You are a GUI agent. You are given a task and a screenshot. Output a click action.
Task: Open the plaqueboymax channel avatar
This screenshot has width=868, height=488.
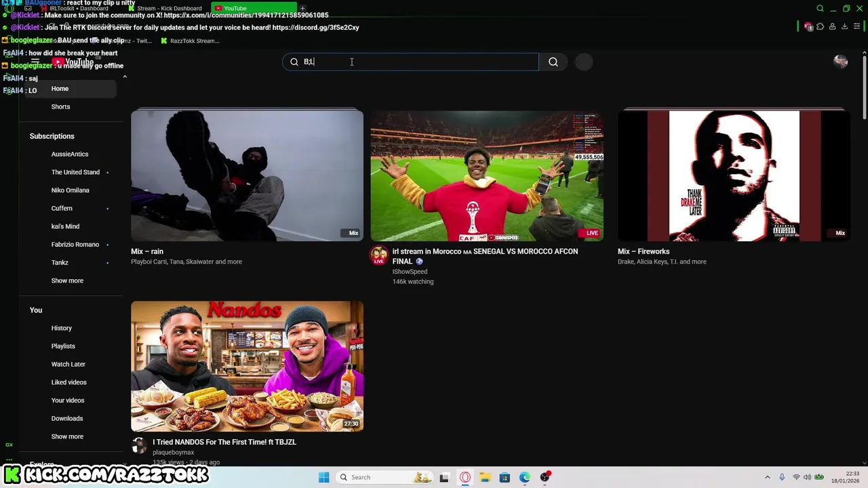tap(139, 445)
